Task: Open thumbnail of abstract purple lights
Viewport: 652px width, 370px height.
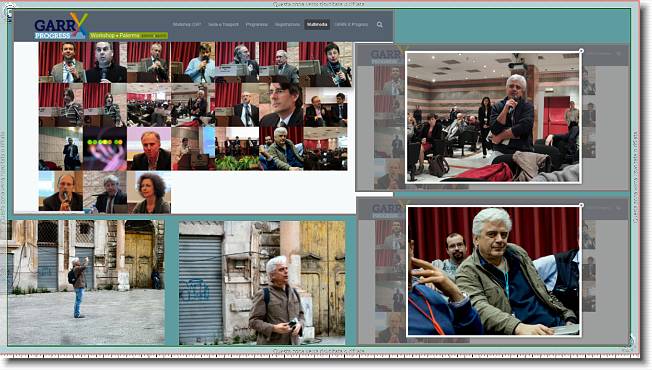Action: pyautogui.click(x=105, y=148)
